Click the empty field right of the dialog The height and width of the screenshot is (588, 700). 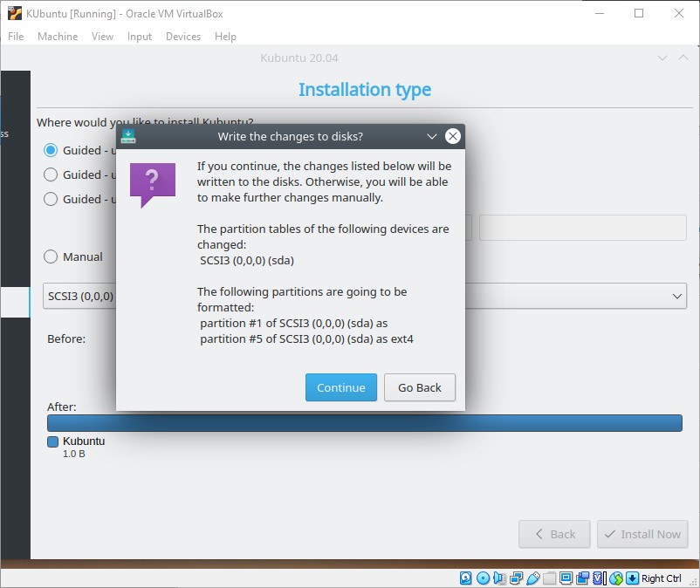coord(582,228)
